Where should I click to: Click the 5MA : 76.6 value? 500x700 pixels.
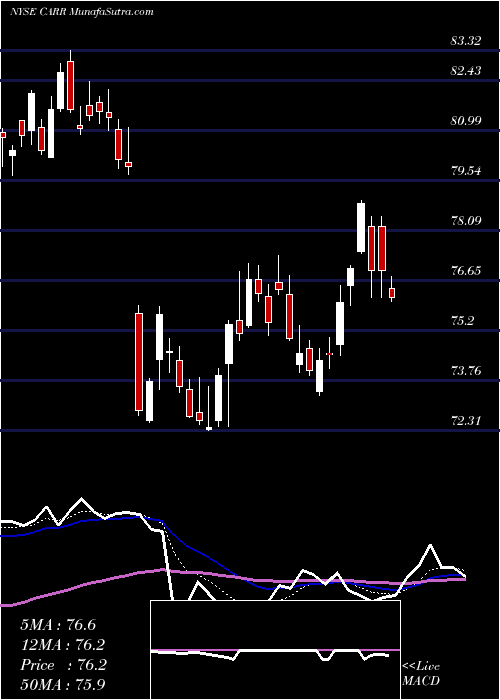pyautogui.click(x=58, y=625)
